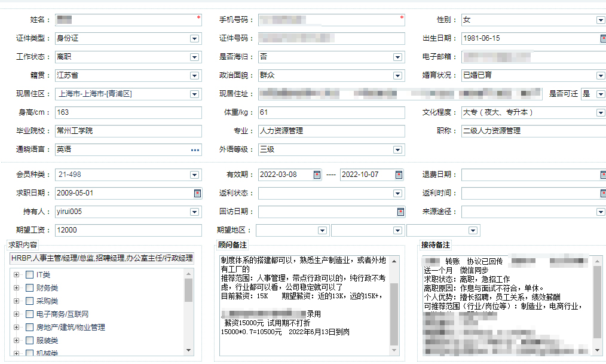Image resolution: width=606 pixels, height=364 pixels.
Task: Click the down arrow of 顾问备注 scrollbar
Action: coord(394,350)
